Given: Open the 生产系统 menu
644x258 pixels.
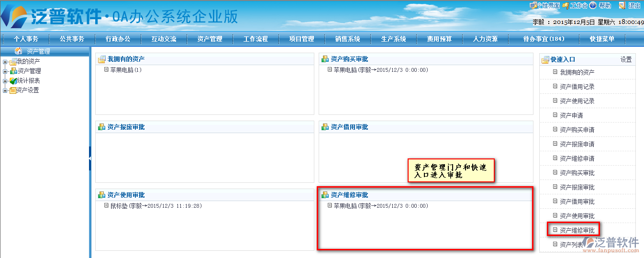Looking at the screenshot, I should pyautogui.click(x=393, y=39).
